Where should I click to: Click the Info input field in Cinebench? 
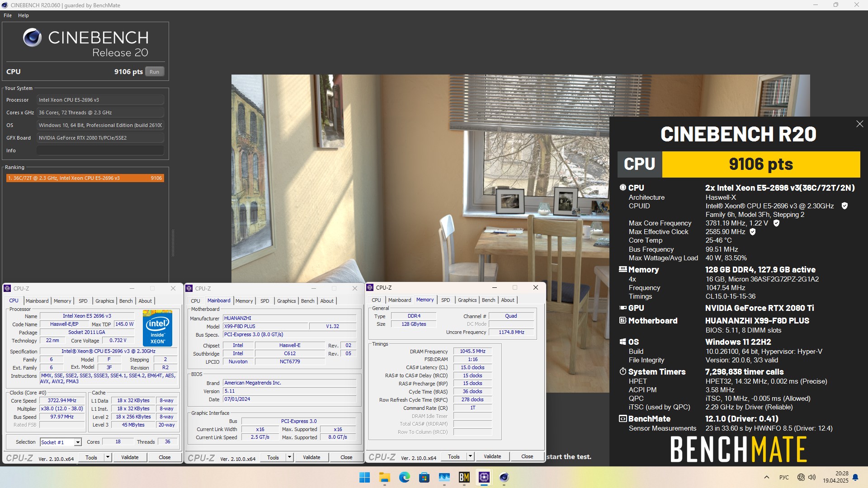pos(100,150)
